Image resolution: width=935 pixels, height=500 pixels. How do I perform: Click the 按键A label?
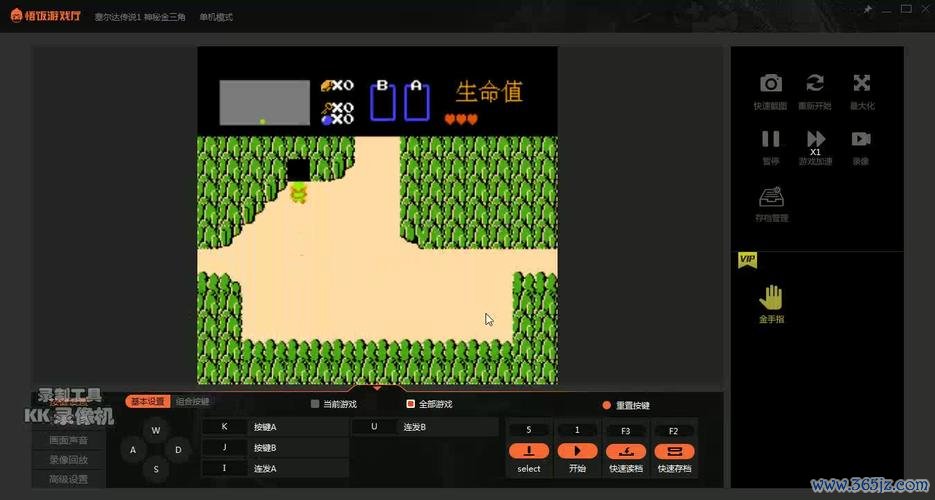(265, 427)
